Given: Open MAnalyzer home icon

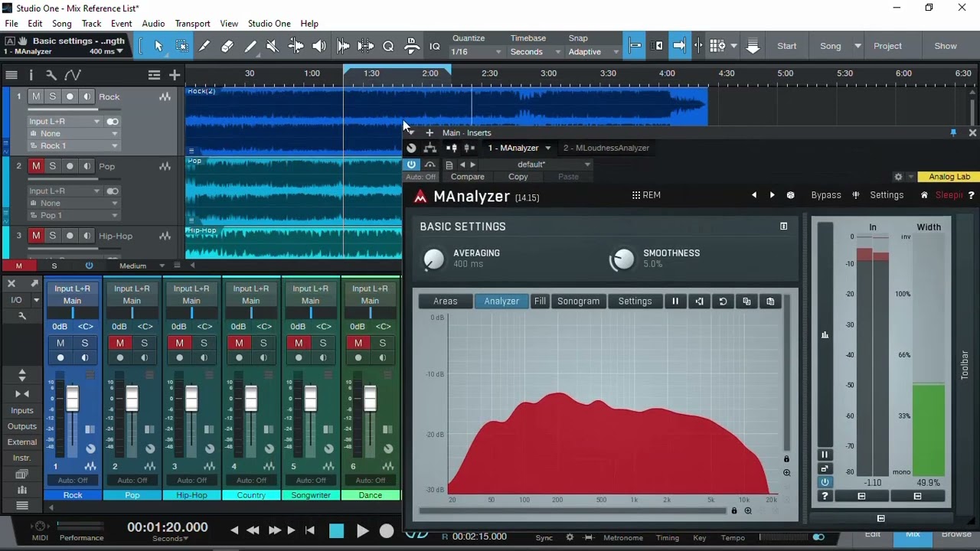Looking at the screenshot, I should pos(924,195).
